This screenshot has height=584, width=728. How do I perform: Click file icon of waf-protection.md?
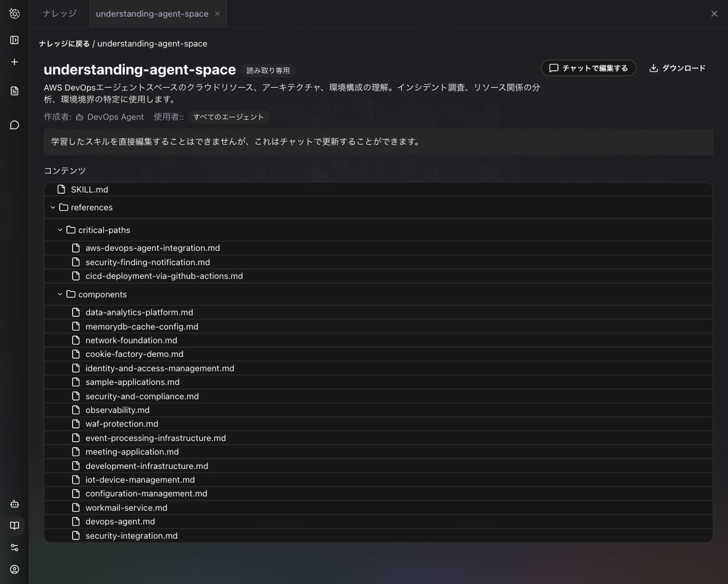(x=76, y=424)
